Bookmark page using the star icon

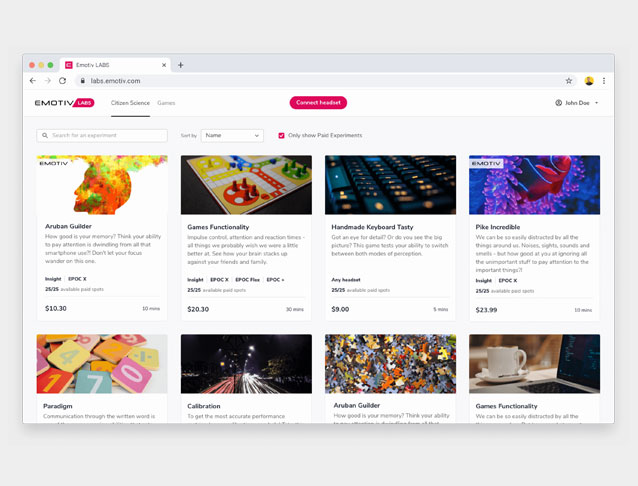click(569, 81)
